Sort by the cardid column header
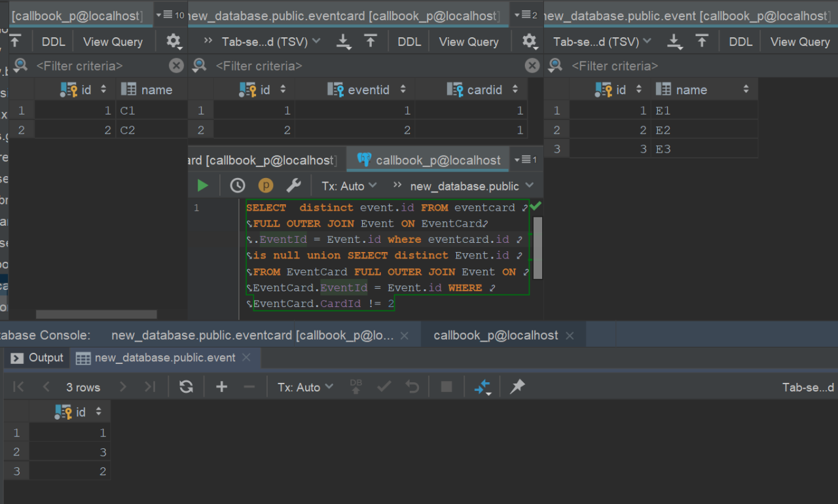The height and width of the screenshot is (504, 838). [x=484, y=90]
